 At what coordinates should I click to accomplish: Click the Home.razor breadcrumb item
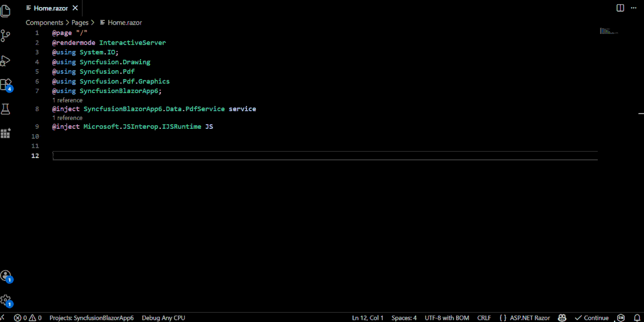(121, 23)
